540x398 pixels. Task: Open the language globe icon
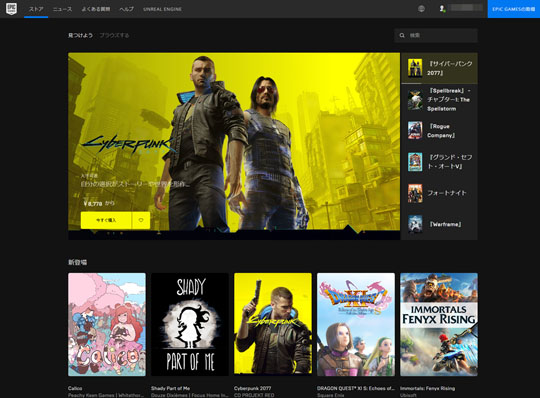pos(421,9)
